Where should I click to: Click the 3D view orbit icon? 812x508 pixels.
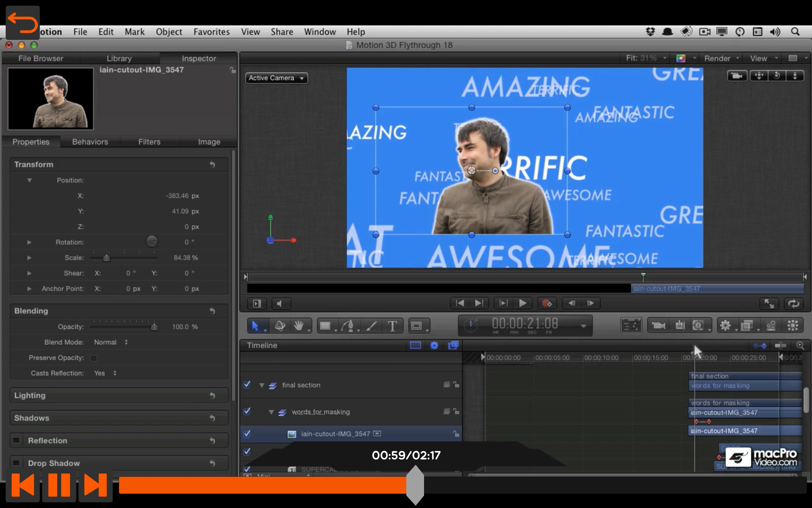(x=776, y=76)
